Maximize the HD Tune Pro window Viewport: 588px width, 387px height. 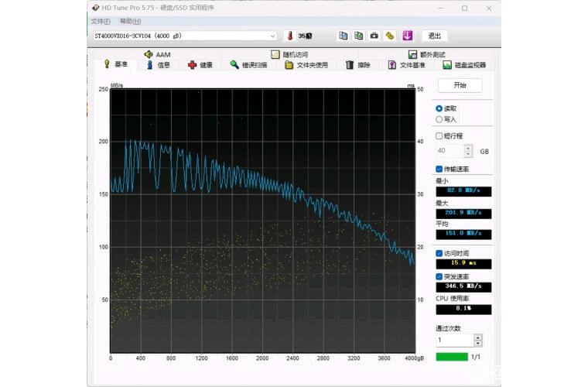pos(465,8)
